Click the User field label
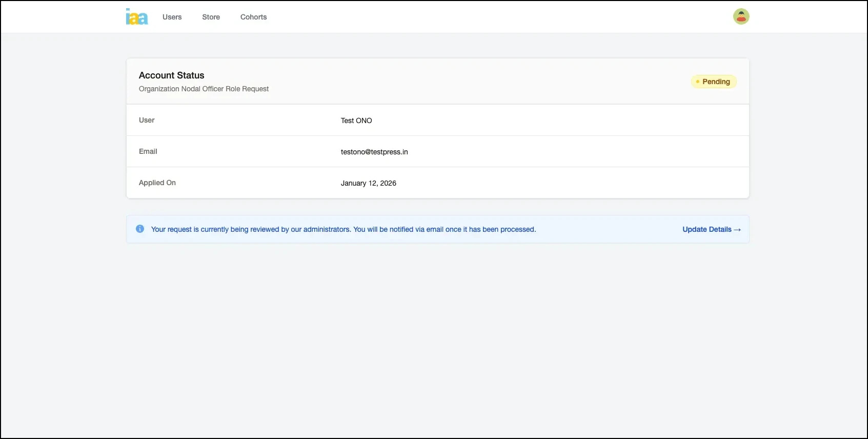 pos(147,120)
